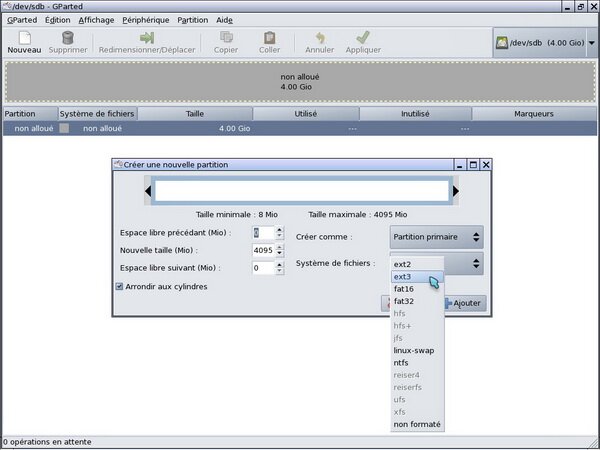Click the Redimensionner/Déplacer arrow icon
600x450 pixels.
coord(147,38)
